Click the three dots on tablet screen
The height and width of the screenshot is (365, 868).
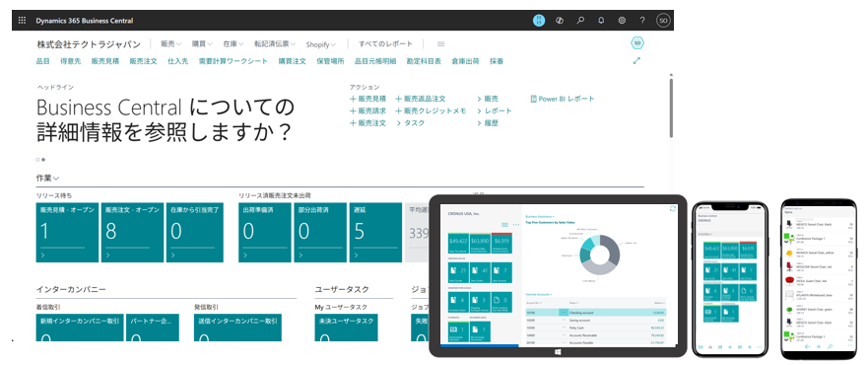pyautogui.click(x=516, y=224)
